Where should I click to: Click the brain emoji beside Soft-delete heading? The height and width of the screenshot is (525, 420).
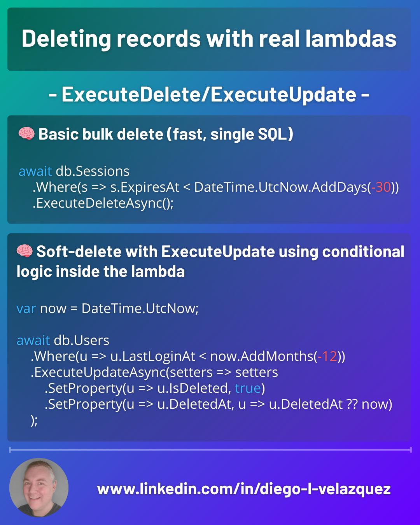[x=24, y=251]
